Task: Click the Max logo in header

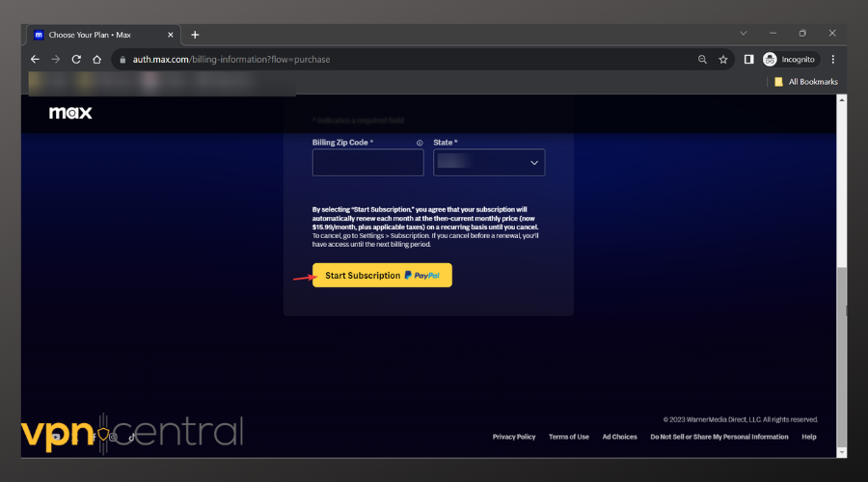Action: pos(70,113)
